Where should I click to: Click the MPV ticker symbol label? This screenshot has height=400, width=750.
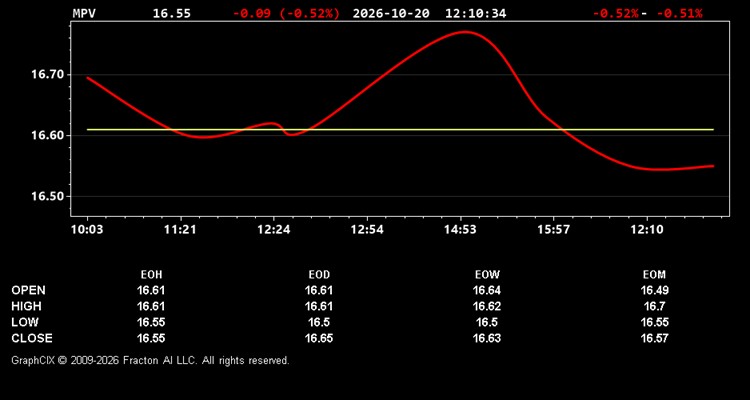coord(84,13)
